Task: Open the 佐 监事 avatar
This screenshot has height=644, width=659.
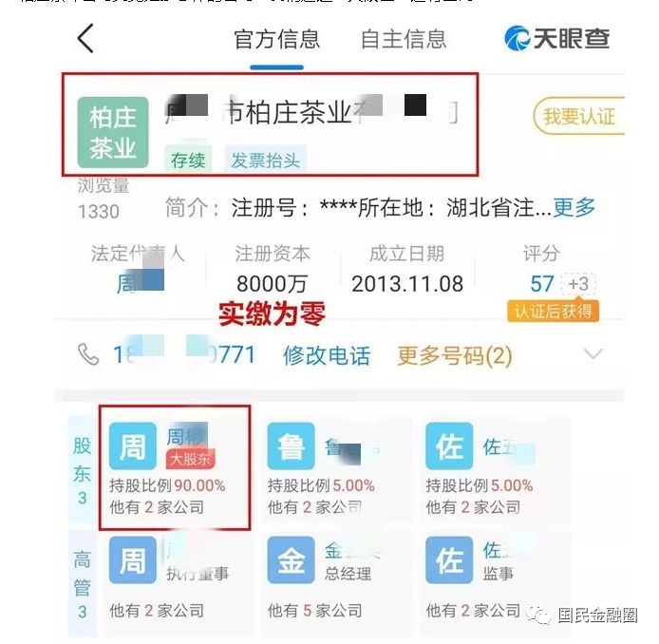Action: point(449,559)
